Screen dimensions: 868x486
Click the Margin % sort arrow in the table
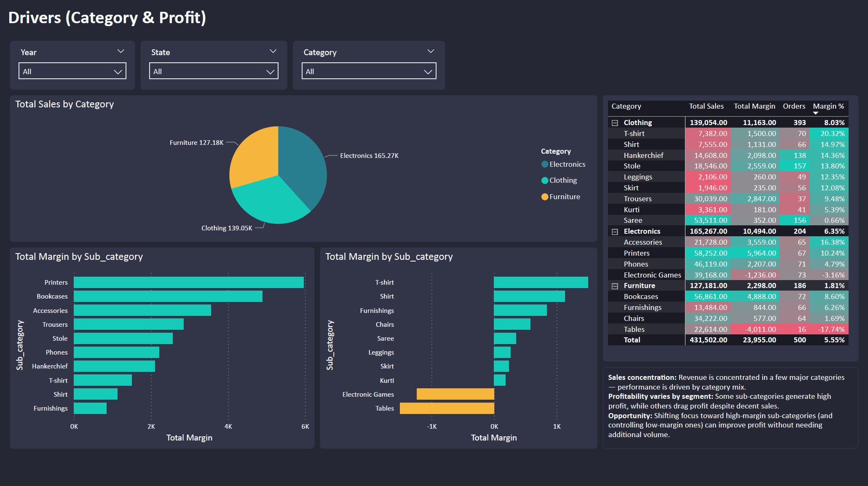[x=816, y=113]
